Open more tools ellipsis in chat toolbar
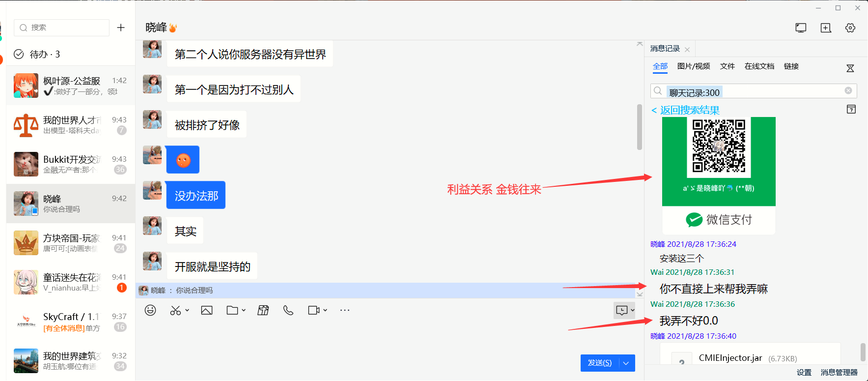 345,310
